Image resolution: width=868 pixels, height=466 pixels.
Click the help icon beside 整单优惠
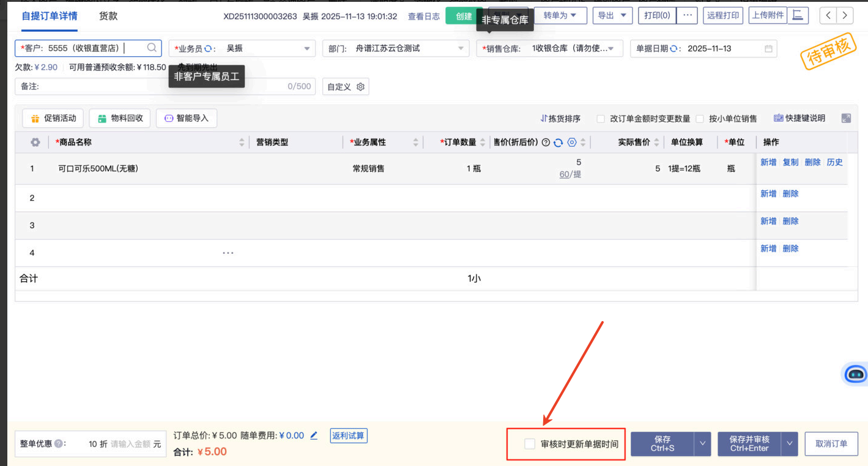pyautogui.click(x=59, y=444)
